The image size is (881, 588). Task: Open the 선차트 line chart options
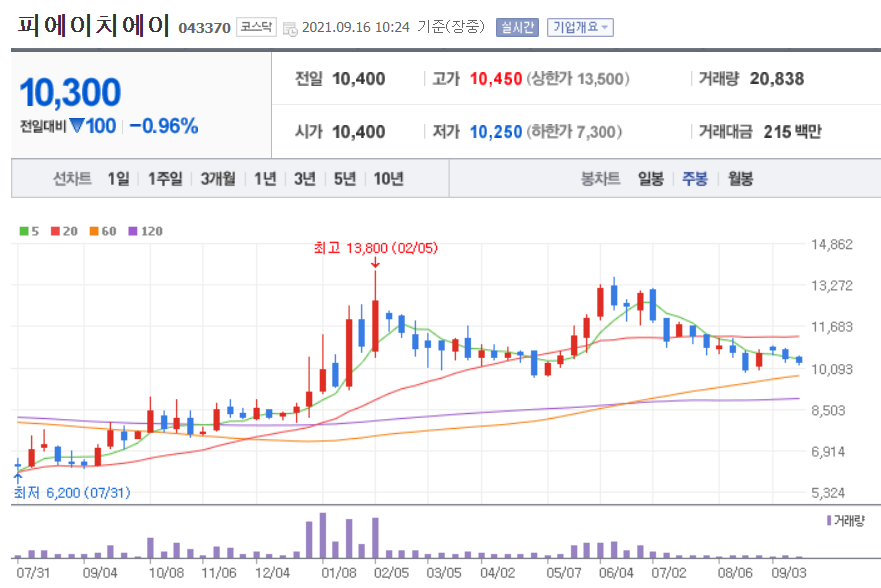(x=72, y=178)
